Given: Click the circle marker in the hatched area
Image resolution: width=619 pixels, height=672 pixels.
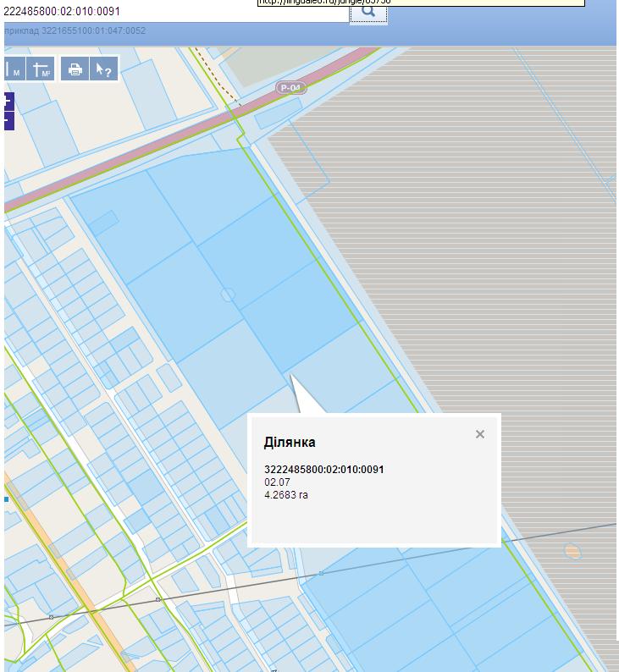Looking at the screenshot, I should pyautogui.click(x=572, y=552).
